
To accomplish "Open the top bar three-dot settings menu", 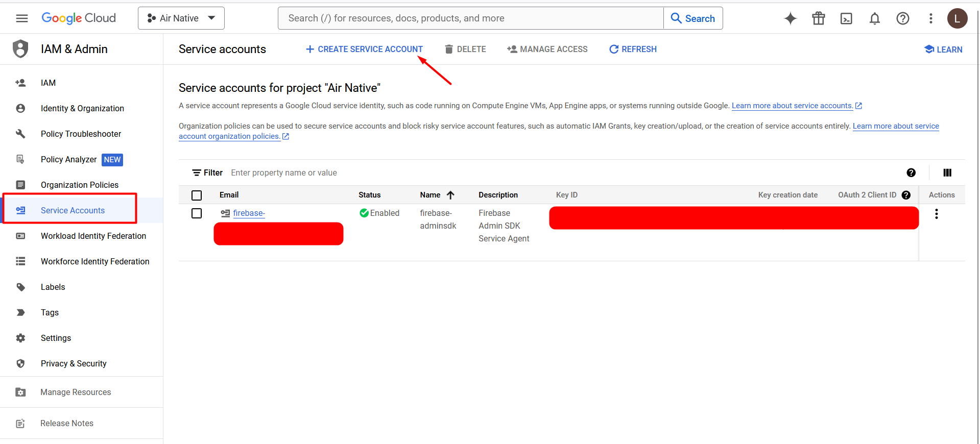I will tap(931, 18).
